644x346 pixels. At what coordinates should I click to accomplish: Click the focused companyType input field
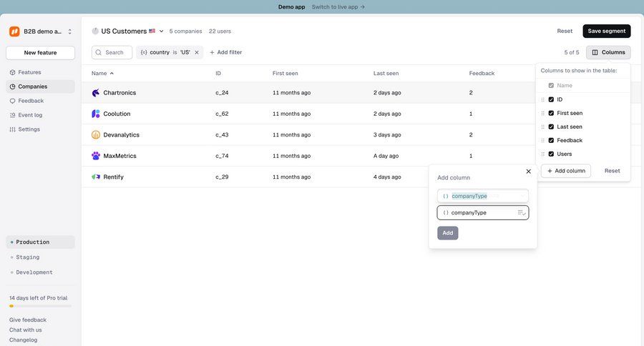pos(482,212)
